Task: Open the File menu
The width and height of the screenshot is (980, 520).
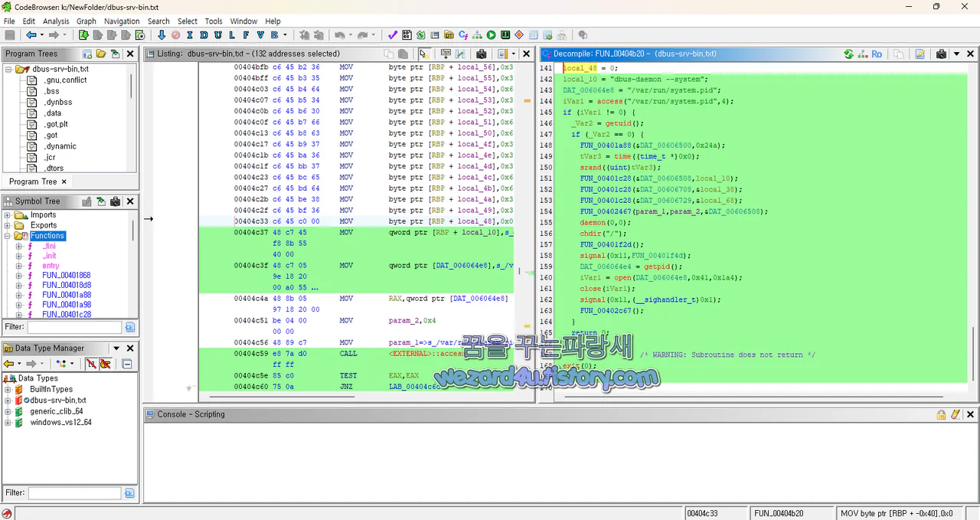Action: [x=9, y=21]
